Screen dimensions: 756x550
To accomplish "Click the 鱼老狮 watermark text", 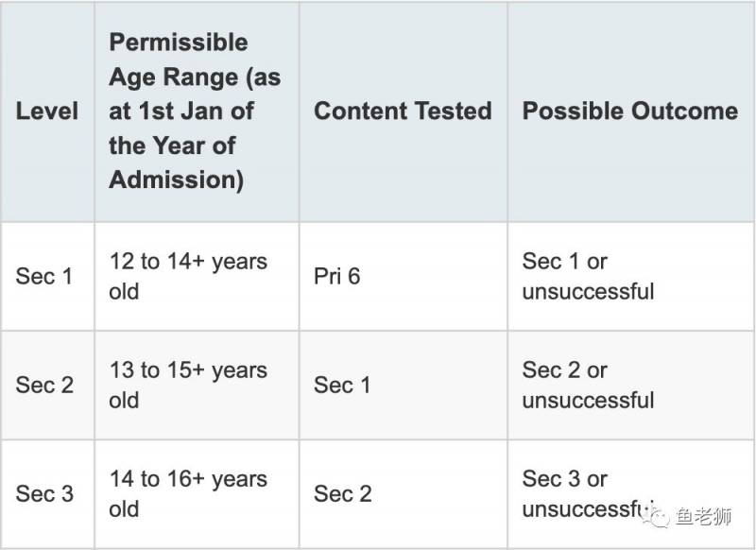I will 703,516.
